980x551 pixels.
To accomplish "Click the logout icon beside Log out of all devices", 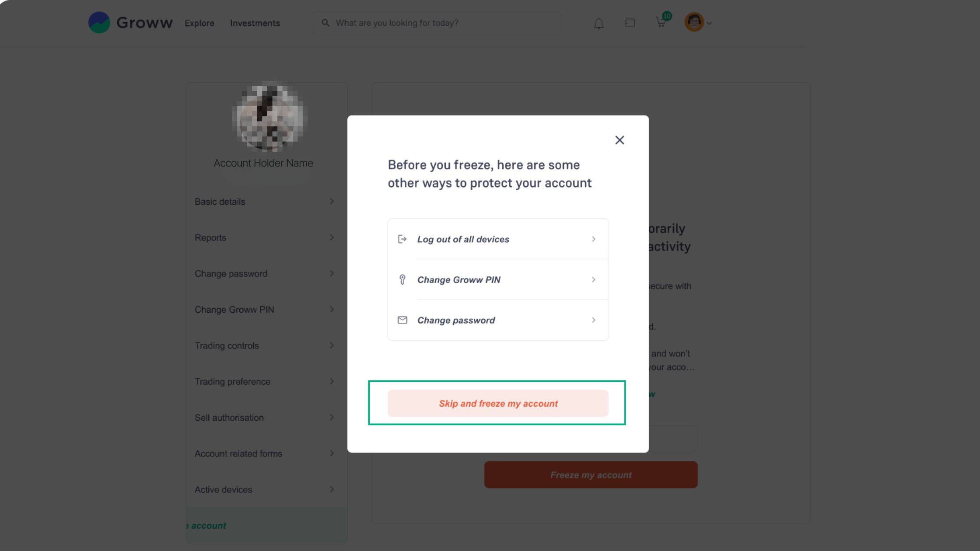I will point(402,239).
